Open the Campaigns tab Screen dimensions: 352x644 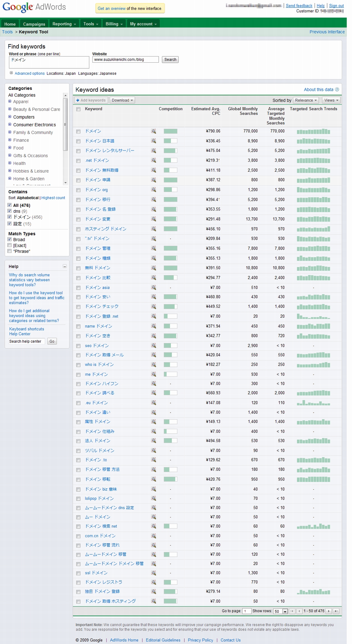coord(34,24)
